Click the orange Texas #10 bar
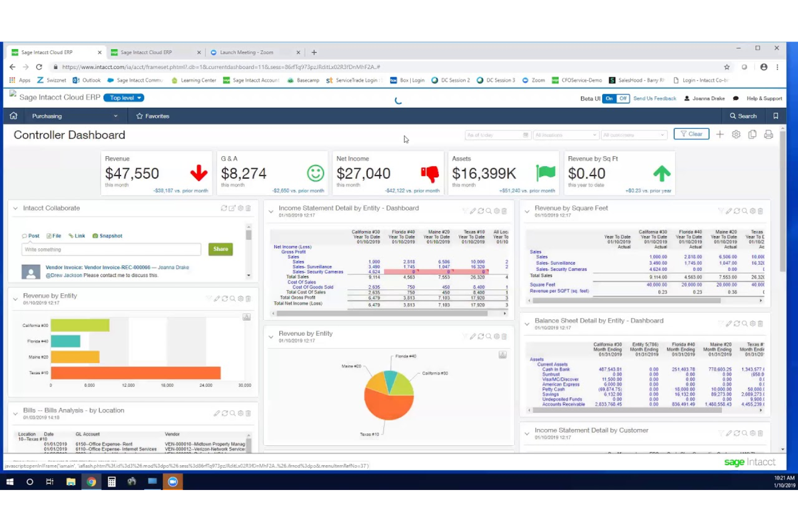The height and width of the screenshot is (532, 798). [136, 373]
